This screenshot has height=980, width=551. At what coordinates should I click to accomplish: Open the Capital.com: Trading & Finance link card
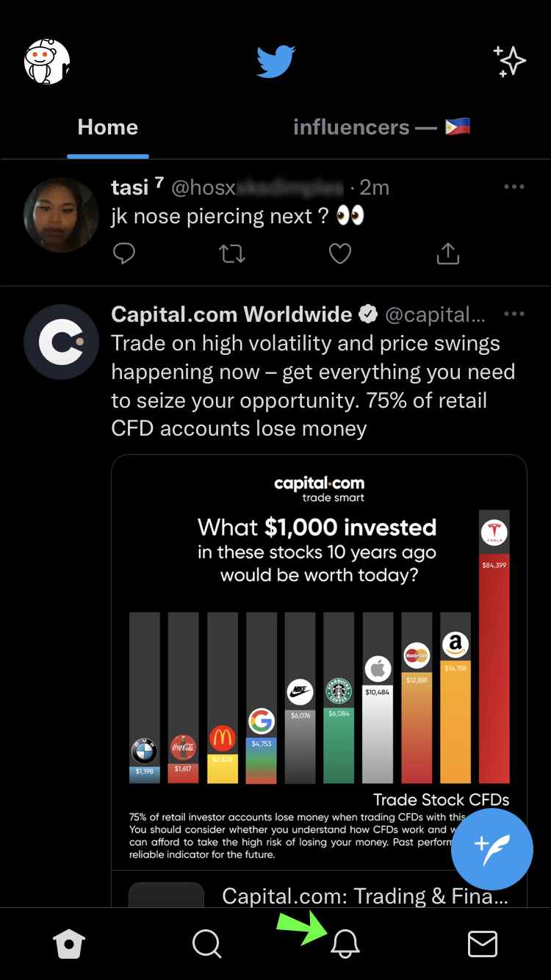(364, 896)
